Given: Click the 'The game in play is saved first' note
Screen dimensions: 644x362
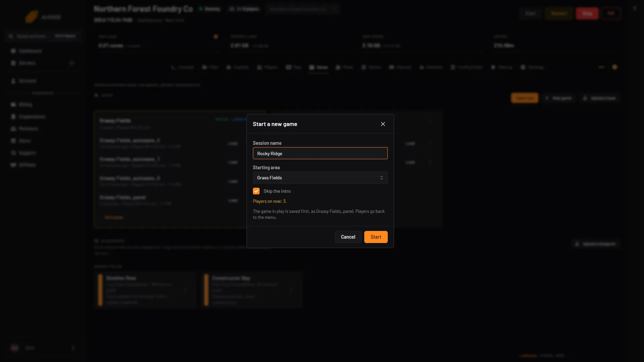Looking at the screenshot, I should point(319,215).
